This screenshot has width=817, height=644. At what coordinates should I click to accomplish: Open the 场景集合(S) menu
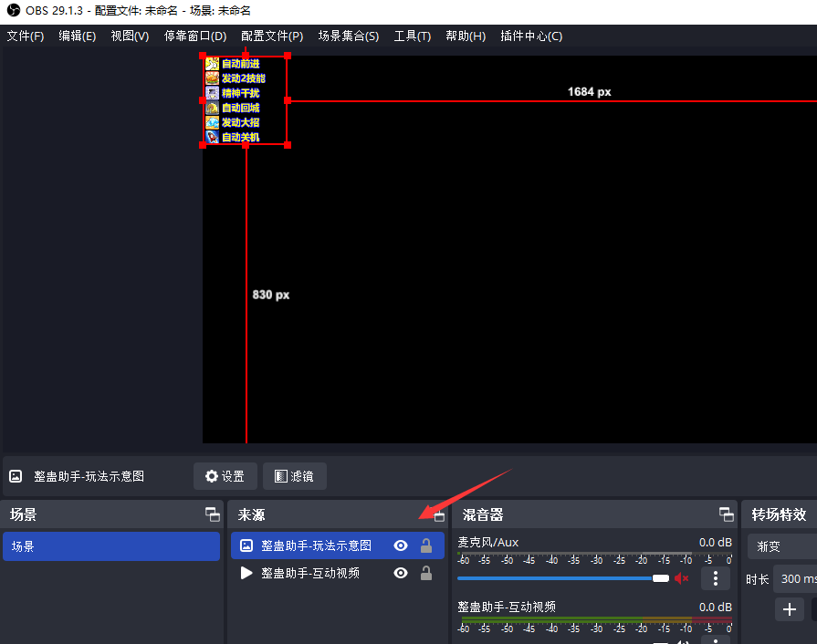coord(348,36)
